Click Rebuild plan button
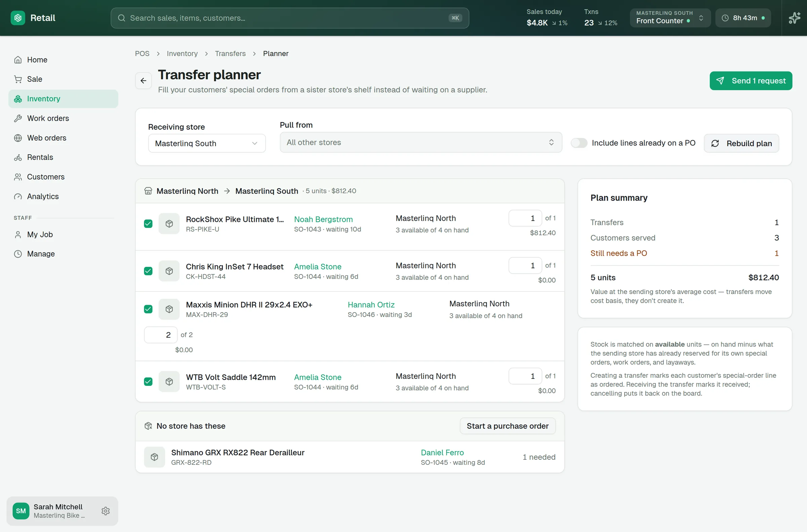The height and width of the screenshot is (532, 807). tap(741, 144)
